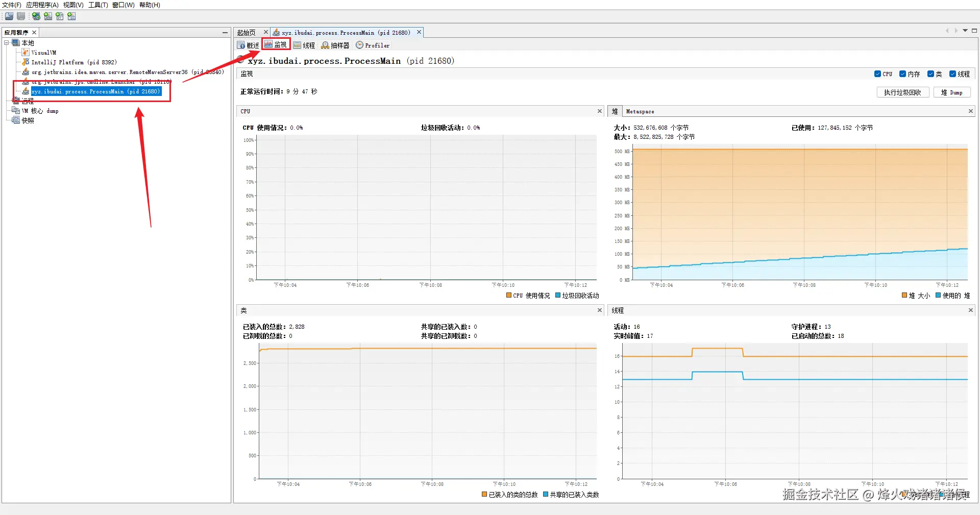The width and height of the screenshot is (980, 515).
Task: Open the 帮助(H) menu
Action: pyautogui.click(x=150, y=5)
